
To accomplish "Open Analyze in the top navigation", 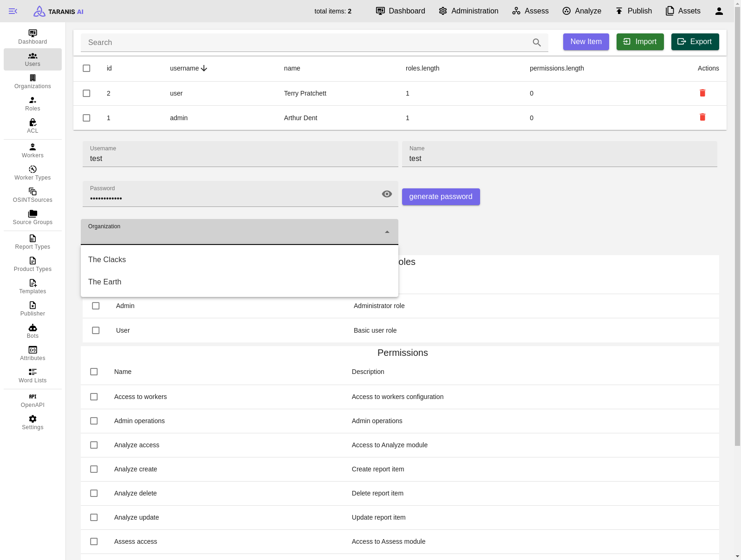I will (582, 11).
